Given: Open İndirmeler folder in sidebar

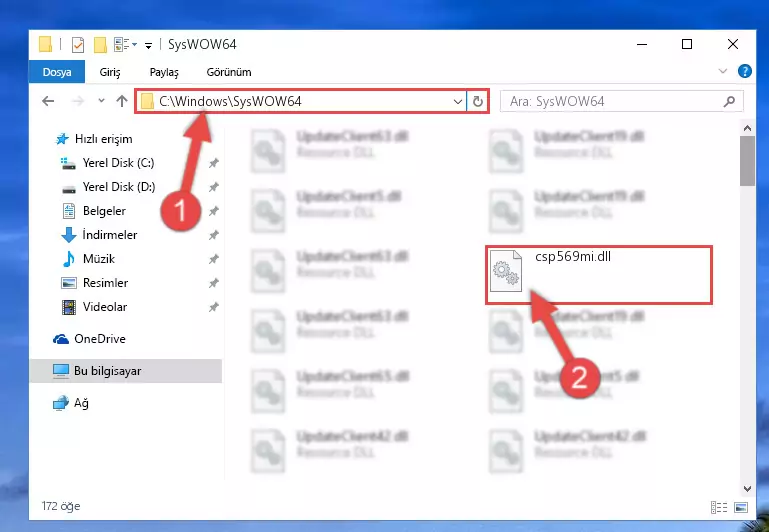Looking at the screenshot, I should tap(110, 235).
